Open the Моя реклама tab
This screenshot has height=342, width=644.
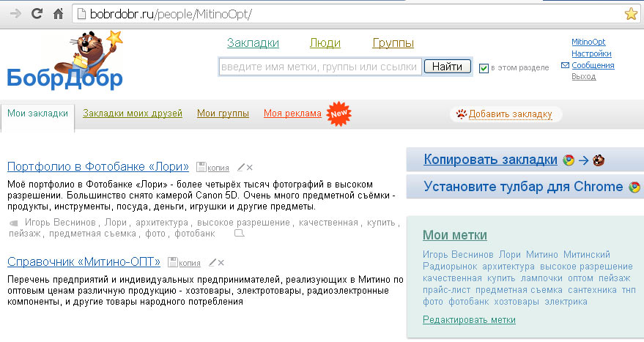(x=292, y=114)
